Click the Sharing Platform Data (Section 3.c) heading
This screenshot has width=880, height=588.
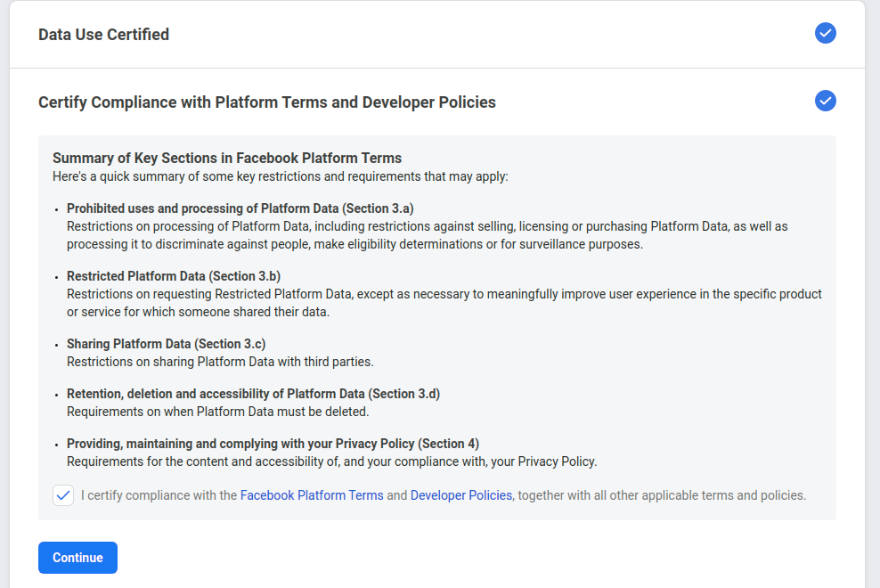tap(167, 344)
